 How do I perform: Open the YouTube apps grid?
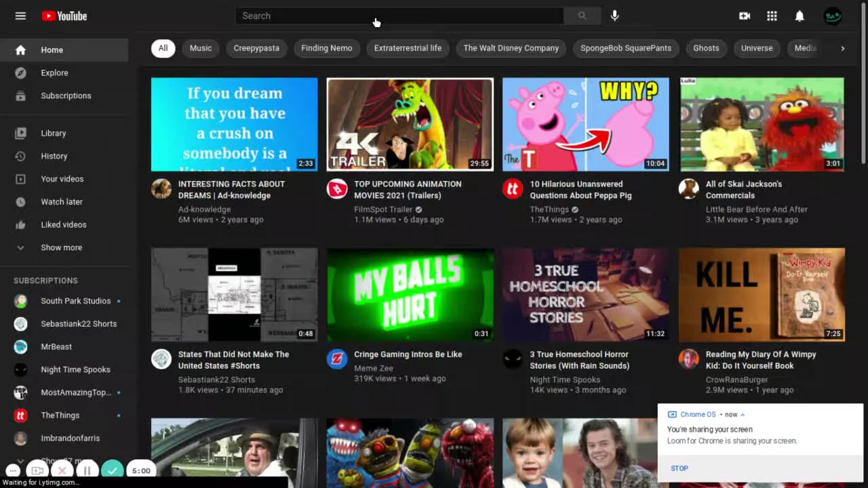(772, 16)
